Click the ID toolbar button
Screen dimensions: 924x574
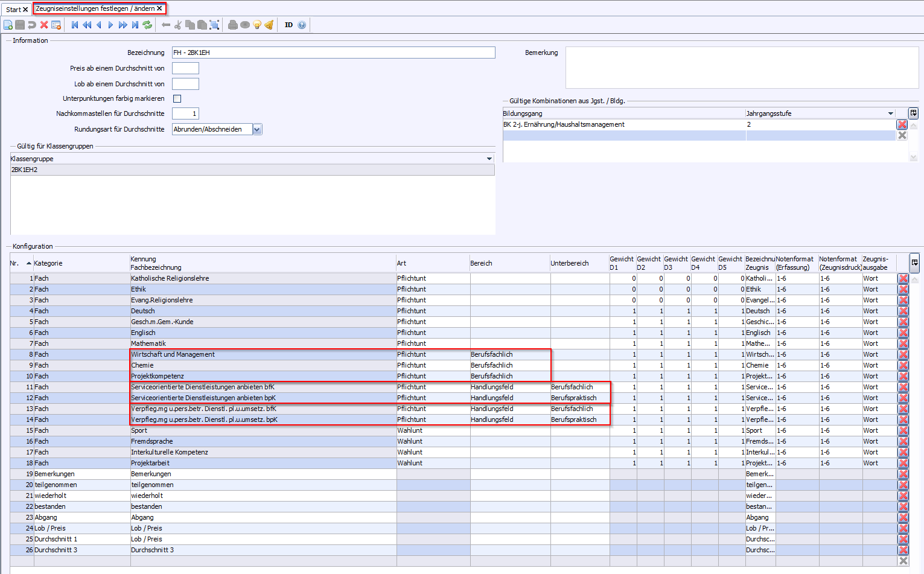tap(288, 25)
